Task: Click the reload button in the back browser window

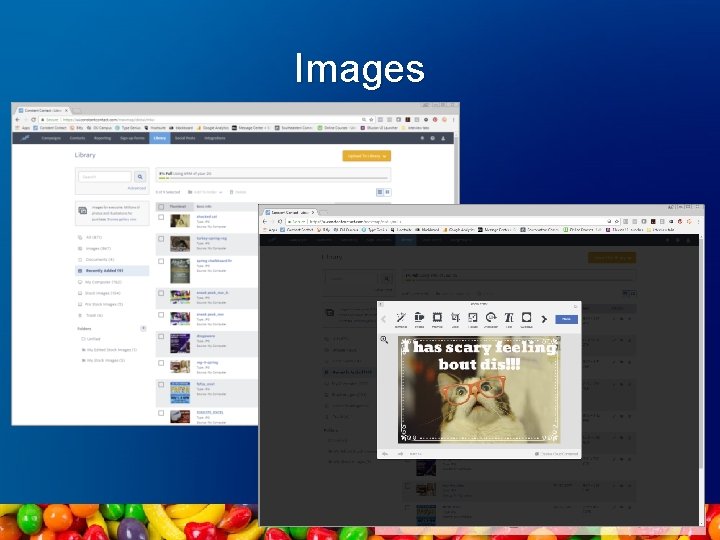Action: click(33, 119)
